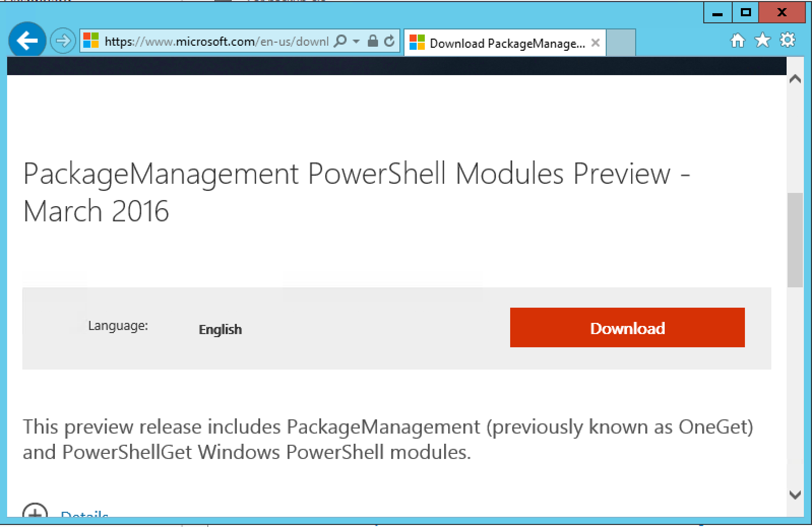Click the Forward navigation arrow
This screenshot has height=527, width=812.
point(63,41)
